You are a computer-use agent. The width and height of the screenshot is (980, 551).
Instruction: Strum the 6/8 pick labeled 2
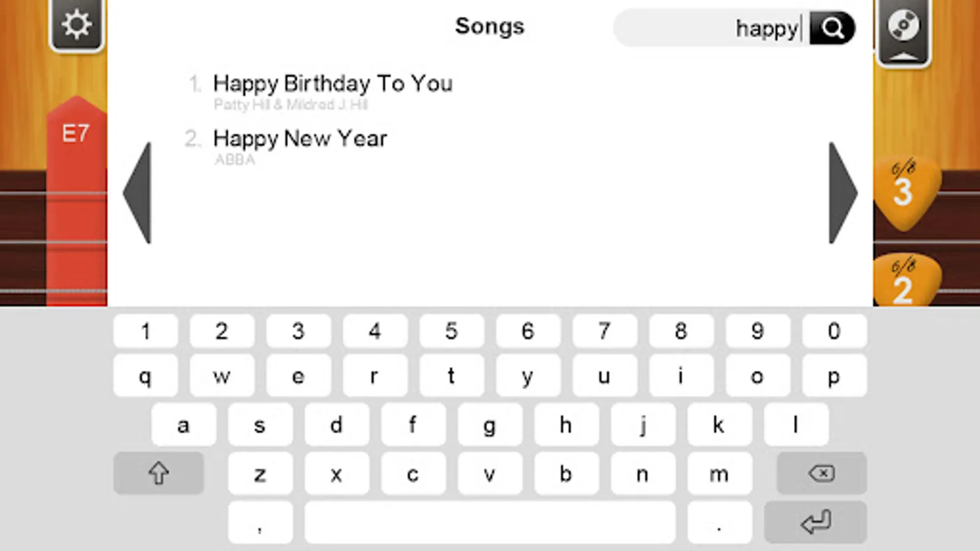coord(902,282)
